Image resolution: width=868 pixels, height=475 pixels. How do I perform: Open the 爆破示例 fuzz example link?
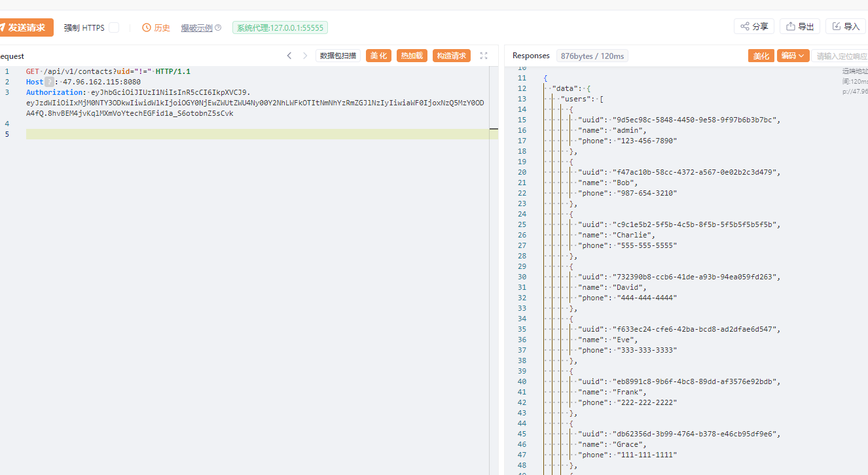click(196, 27)
